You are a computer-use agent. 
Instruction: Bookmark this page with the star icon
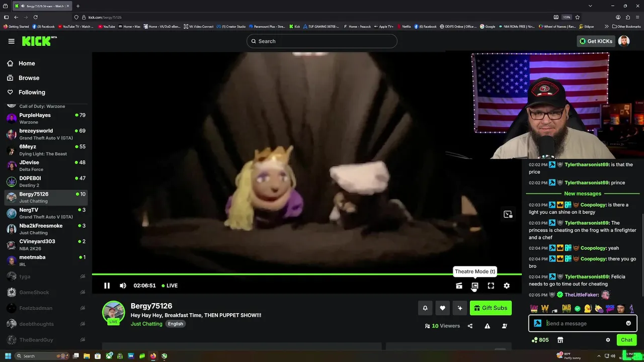pyautogui.click(x=577, y=17)
